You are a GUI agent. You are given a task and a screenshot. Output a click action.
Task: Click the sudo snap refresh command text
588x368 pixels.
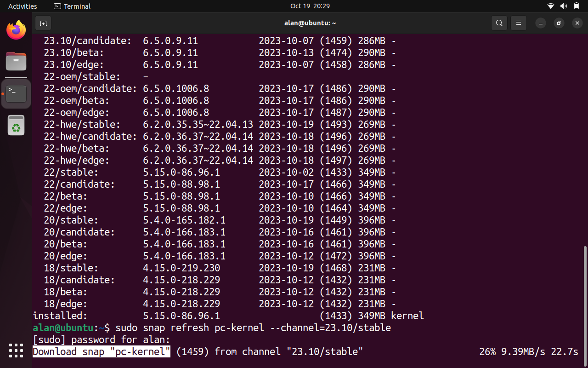[x=253, y=328]
